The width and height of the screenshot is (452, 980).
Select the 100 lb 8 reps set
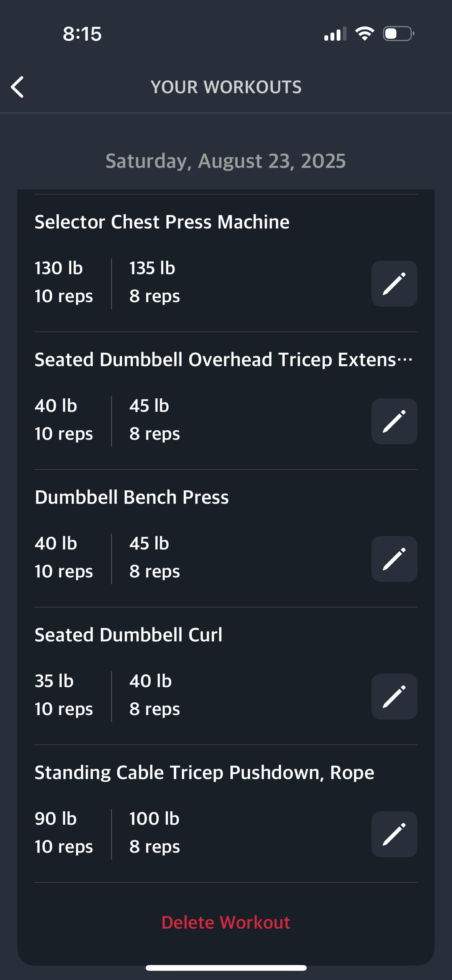[155, 832]
